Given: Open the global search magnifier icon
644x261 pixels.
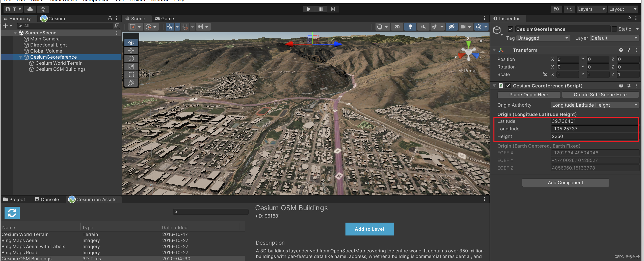Looking at the screenshot, I should pos(569,9).
